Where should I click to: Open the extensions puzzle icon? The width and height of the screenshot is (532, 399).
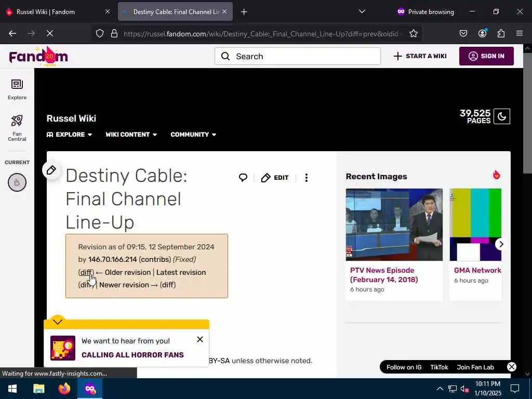coord(501,33)
